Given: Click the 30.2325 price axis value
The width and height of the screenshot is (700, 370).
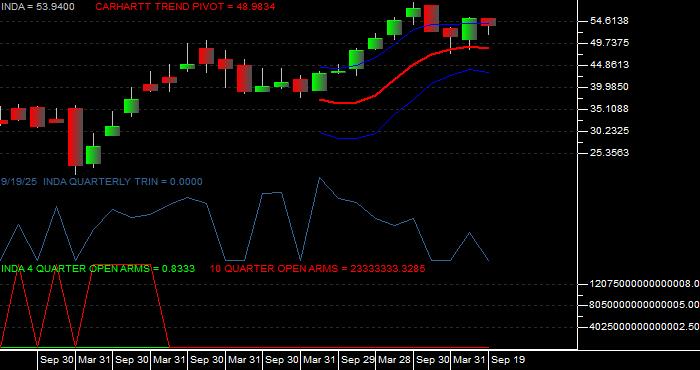Looking at the screenshot, I should [610, 130].
